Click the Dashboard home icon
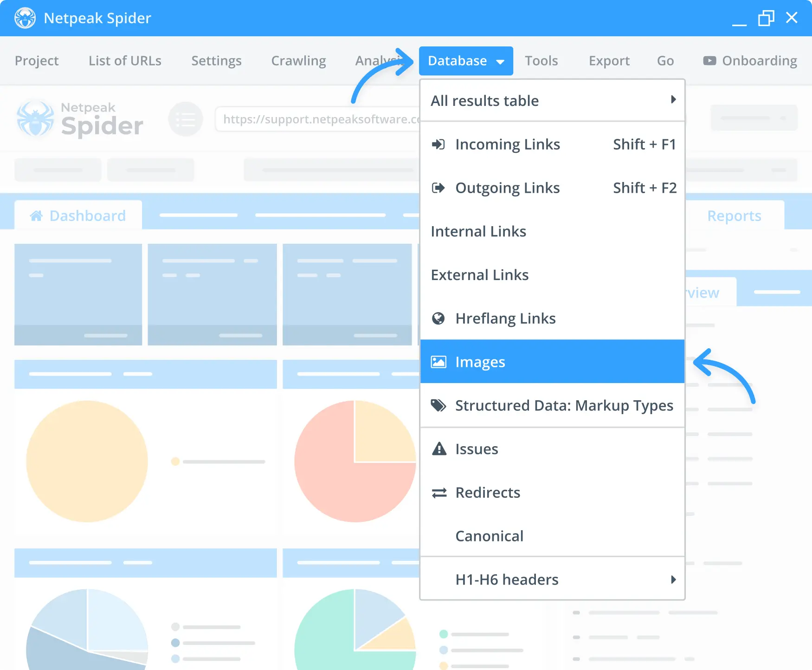Viewport: 812px width, 670px height. (x=36, y=215)
